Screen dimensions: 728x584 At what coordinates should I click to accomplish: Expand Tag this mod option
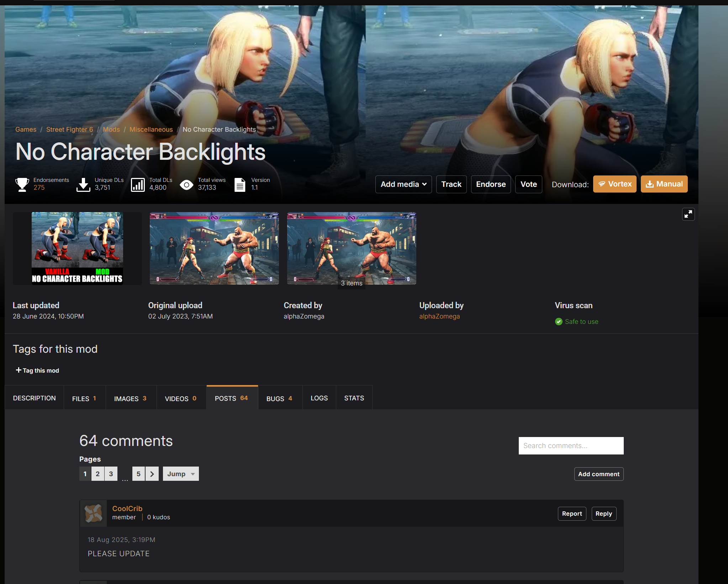(38, 370)
